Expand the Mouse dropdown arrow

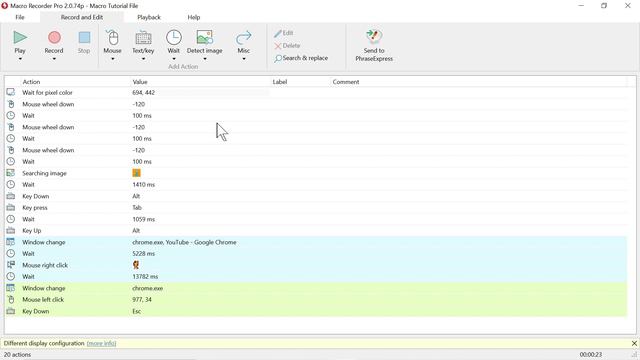pos(113,59)
